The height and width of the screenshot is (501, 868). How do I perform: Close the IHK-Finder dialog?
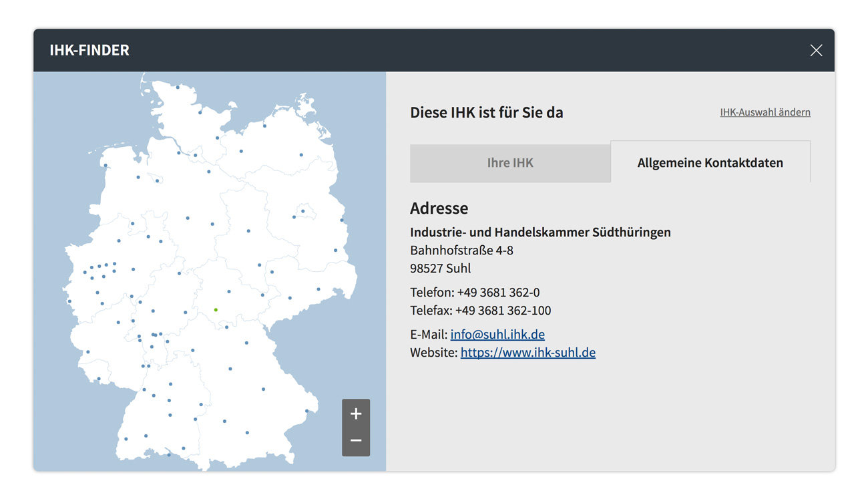[x=816, y=50]
